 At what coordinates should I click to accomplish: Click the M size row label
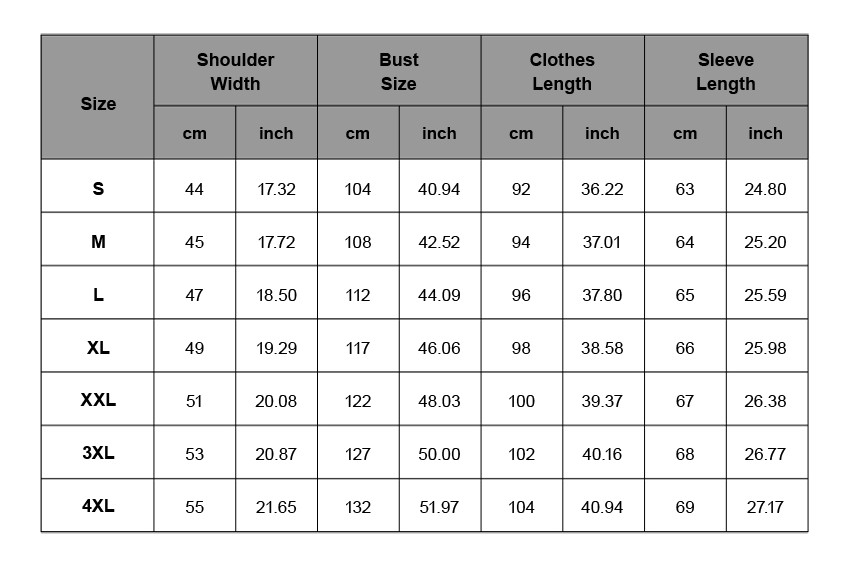pos(98,240)
